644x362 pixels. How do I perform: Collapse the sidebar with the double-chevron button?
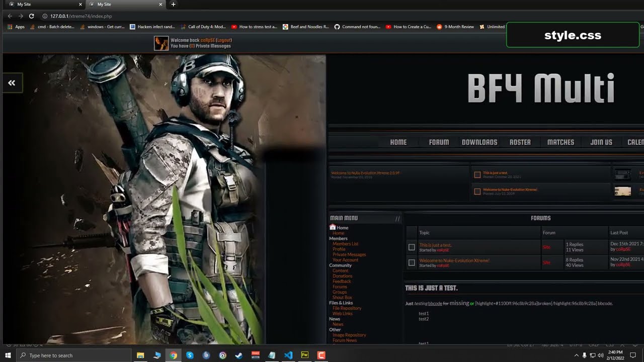pyautogui.click(x=12, y=83)
